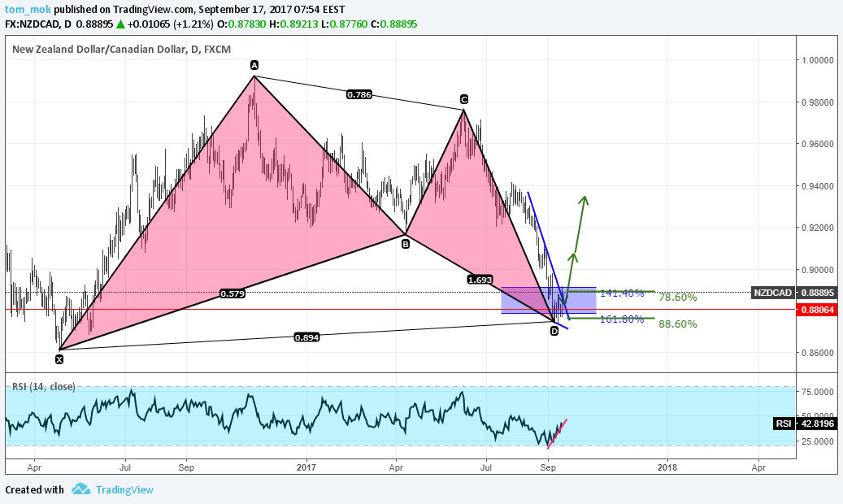Click the 0.88895 current price label

click(817, 293)
